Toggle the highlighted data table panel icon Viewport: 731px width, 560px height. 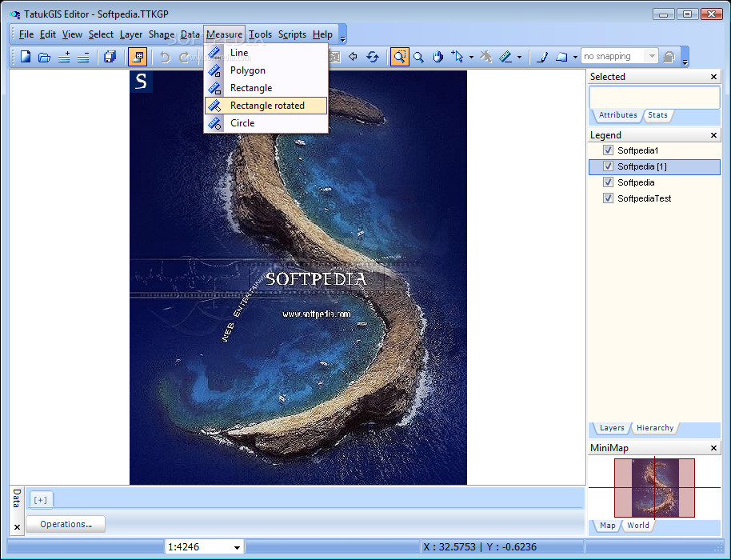[x=138, y=57]
